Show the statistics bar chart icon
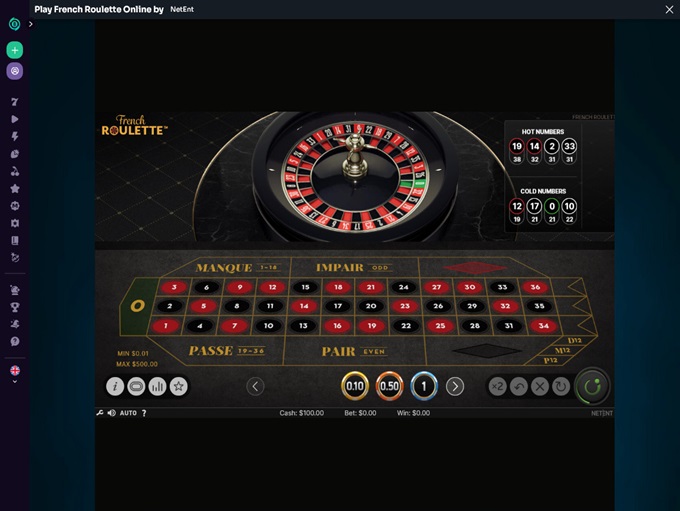 157,386
